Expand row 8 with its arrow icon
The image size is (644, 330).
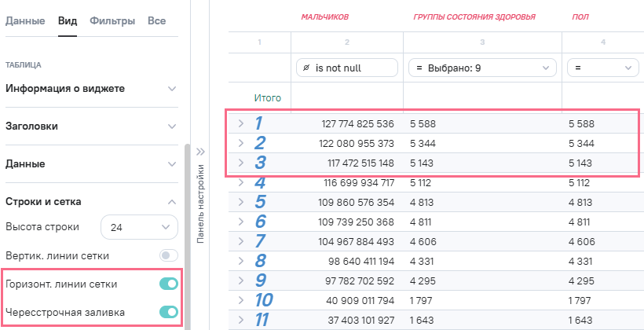coord(241,262)
